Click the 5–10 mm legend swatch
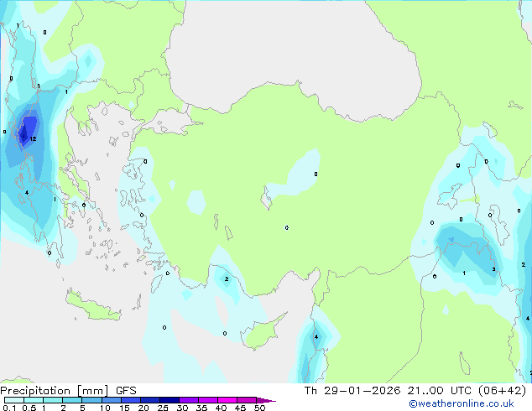Image resolution: width=532 pixels, height=411 pixels. tap(91, 400)
